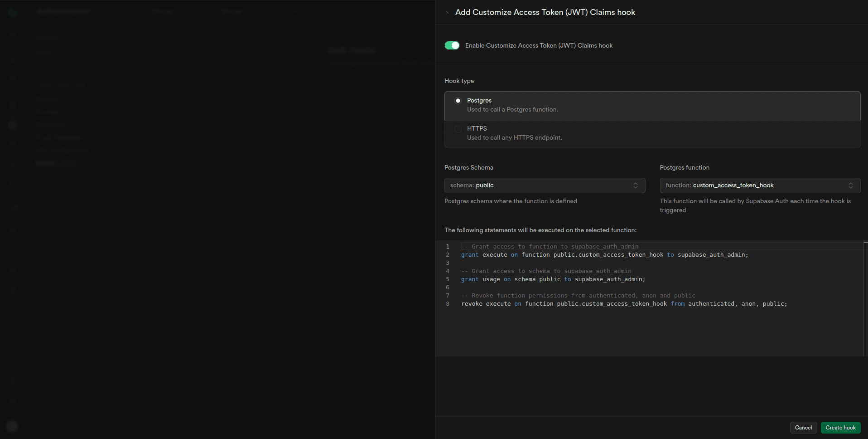Open the user avatar at sidebar bottom

pyautogui.click(x=12, y=426)
